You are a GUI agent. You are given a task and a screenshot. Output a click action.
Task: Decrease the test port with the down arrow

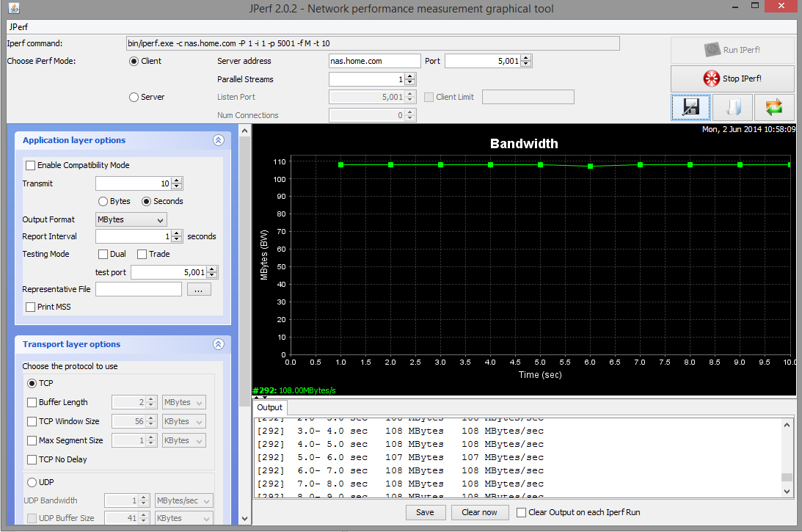click(212, 275)
